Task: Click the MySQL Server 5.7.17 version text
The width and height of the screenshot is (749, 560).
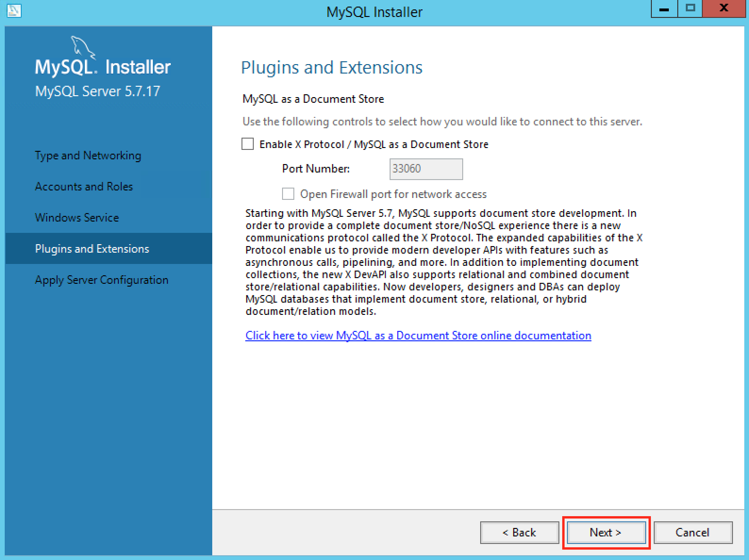Action: (98, 91)
